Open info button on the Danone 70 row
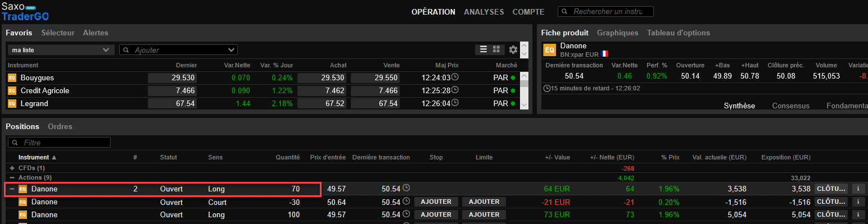 (858, 189)
